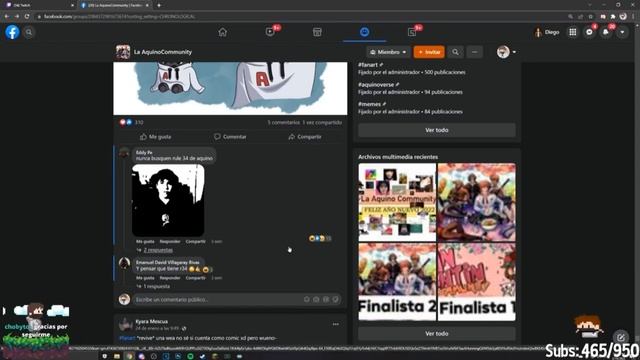
Task: Click Comentar on the post
Action: tap(230, 137)
